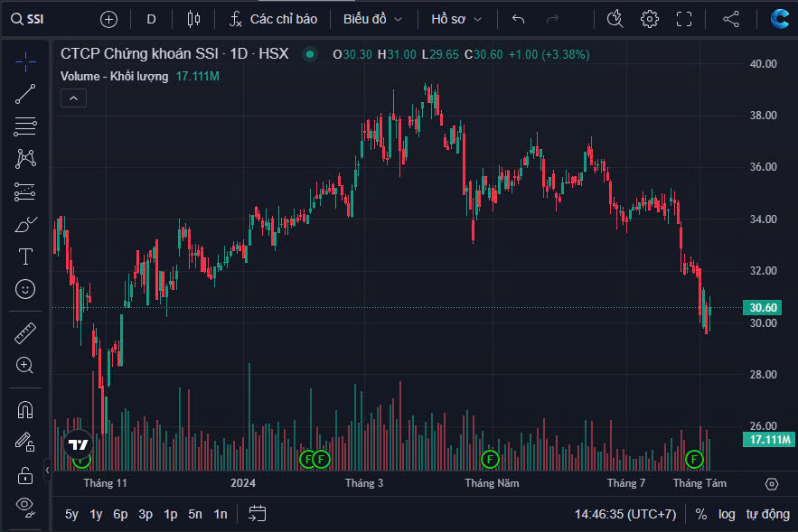Select the XABCD pattern tool
The image size is (798, 532).
[x=25, y=159]
